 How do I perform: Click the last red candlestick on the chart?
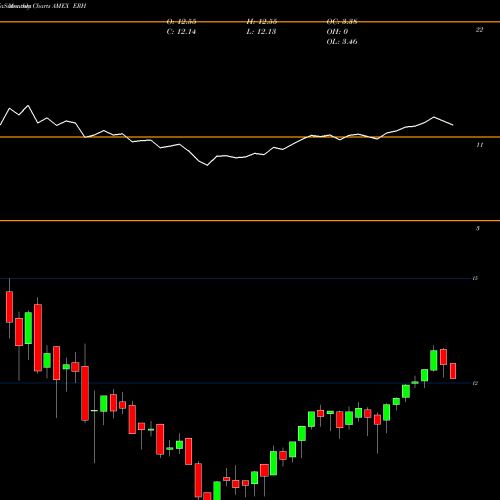[x=453, y=371]
